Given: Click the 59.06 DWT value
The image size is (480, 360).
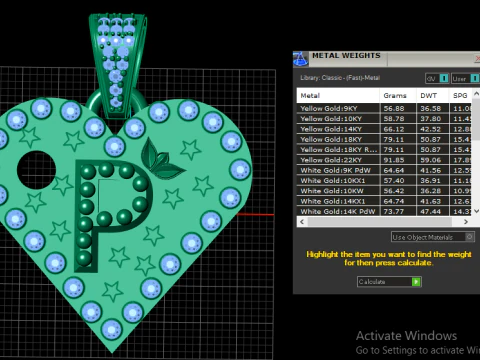Looking at the screenshot, I should pos(430,160).
